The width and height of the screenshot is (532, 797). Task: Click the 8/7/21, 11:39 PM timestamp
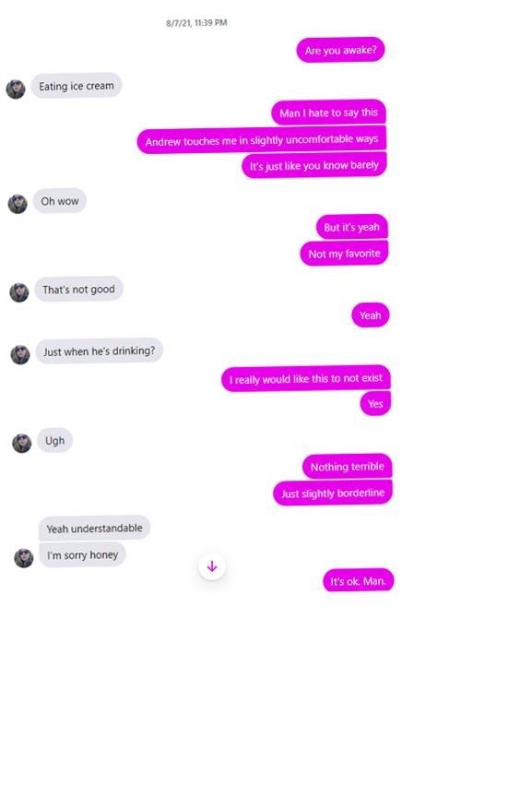click(196, 23)
